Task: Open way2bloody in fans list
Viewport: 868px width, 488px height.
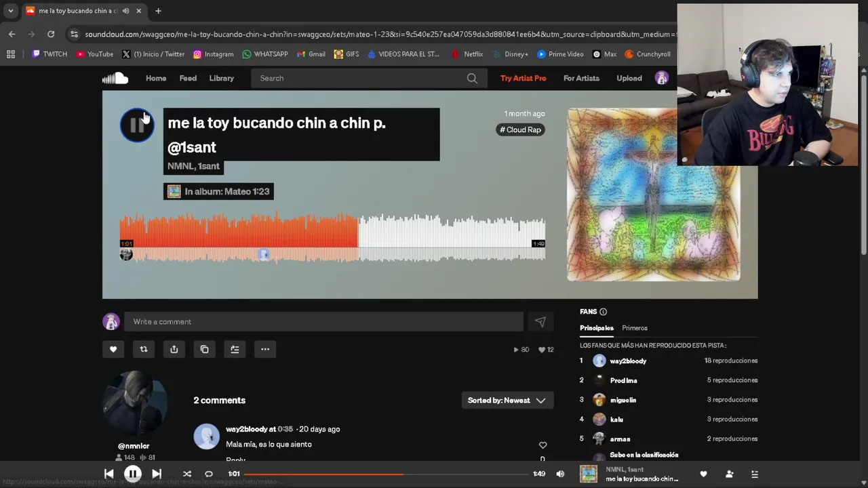Action: tap(628, 361)
